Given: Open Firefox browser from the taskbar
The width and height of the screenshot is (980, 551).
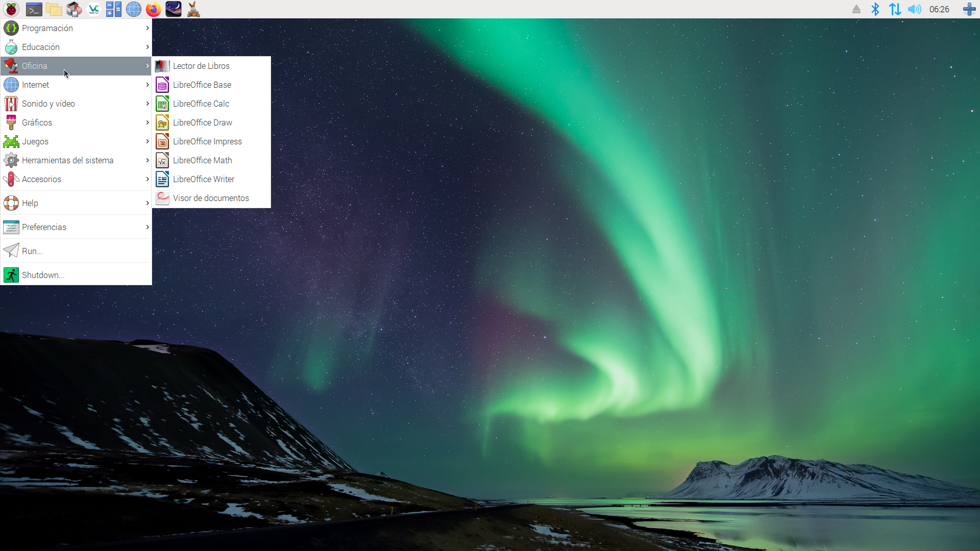Looking at the screenshot, I should 153,9.
